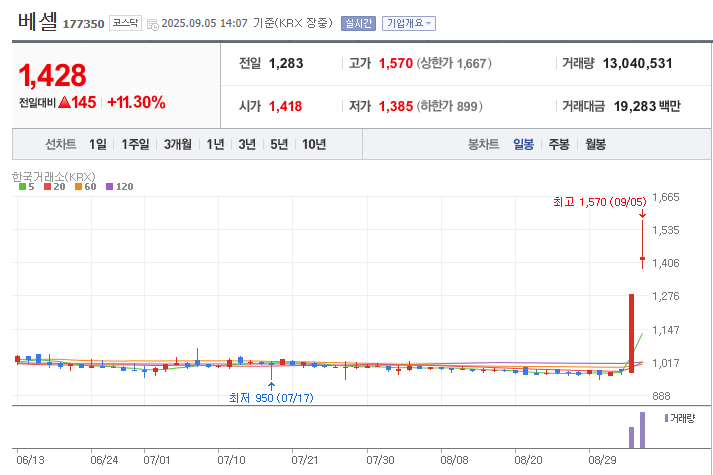The image size is (713, 475).
Task: Select the 1일 line chart tab
Action: pos(98,145)
